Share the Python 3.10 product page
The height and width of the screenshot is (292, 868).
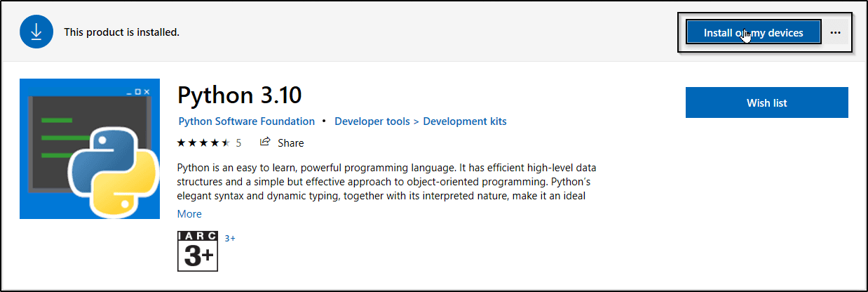coord(282,142)
